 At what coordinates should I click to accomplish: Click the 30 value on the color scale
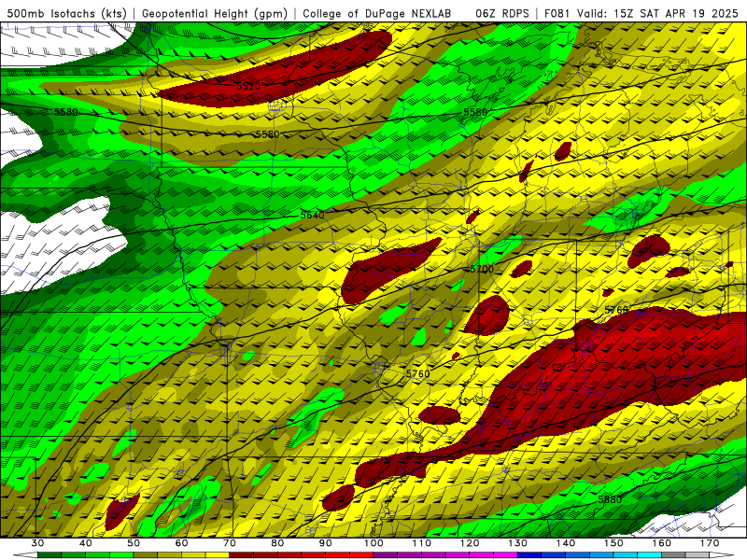click(37, 543)
